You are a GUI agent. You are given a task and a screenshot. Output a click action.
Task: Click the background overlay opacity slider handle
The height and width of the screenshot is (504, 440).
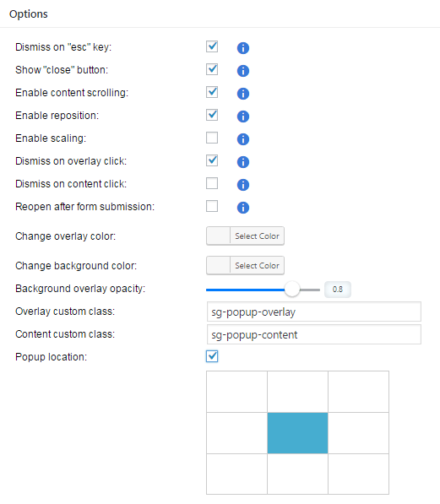click(x=292, y=290)
